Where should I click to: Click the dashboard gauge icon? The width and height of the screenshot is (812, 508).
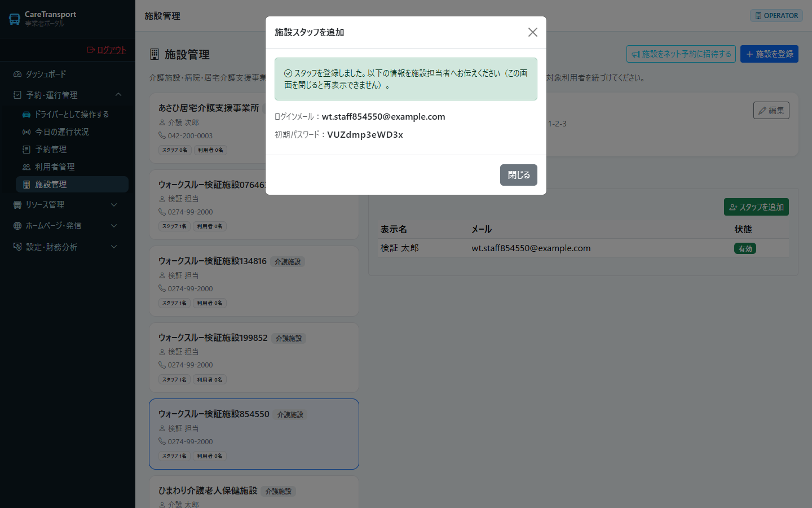[17, 74]
